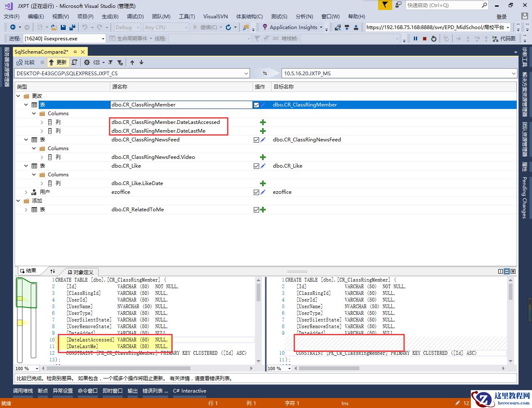
Task: Click the Update (更新) target button
Action: click(57, 62)
